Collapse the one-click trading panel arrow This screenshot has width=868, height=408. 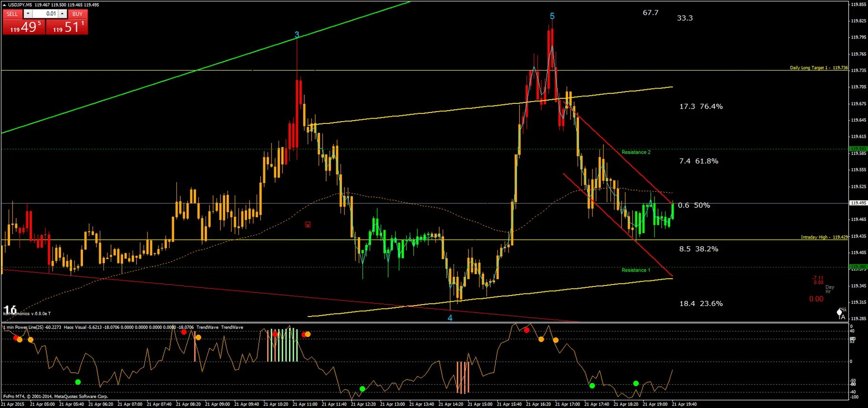4,5
